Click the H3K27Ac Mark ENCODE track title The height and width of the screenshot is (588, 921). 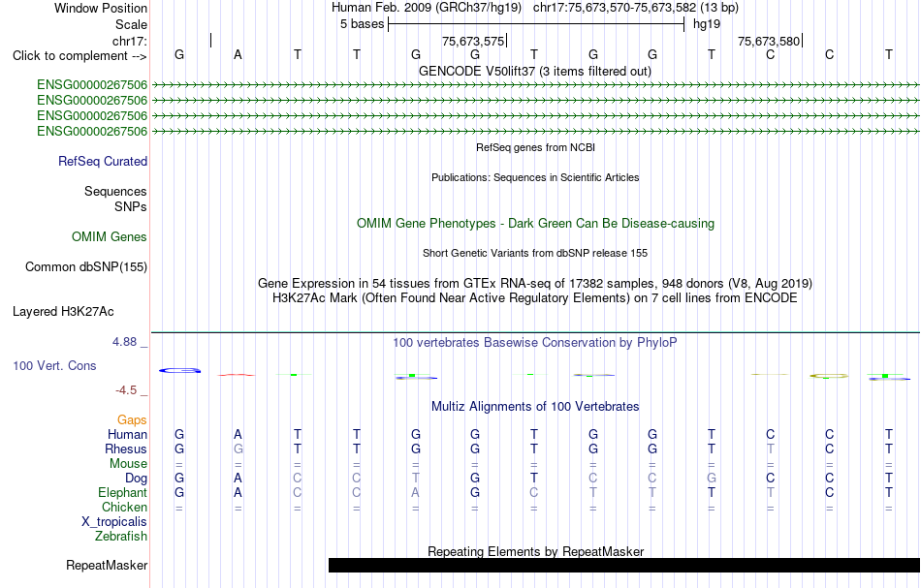point(535,298)
